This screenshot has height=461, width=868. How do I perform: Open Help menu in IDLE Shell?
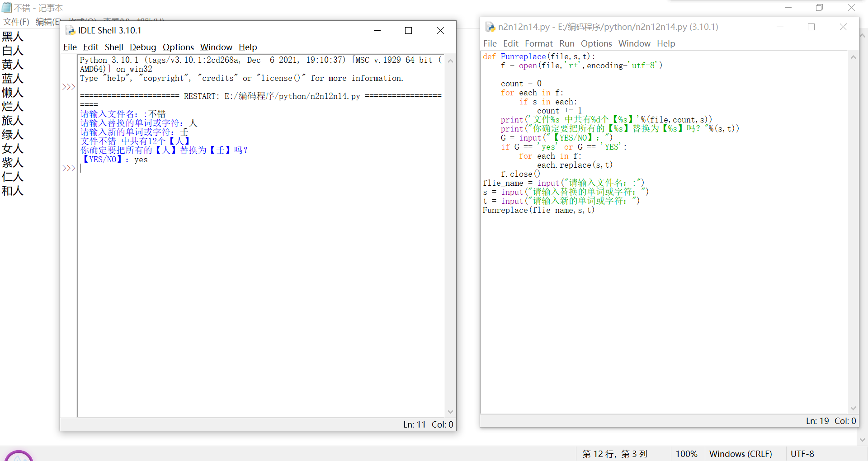click(248, 47)
